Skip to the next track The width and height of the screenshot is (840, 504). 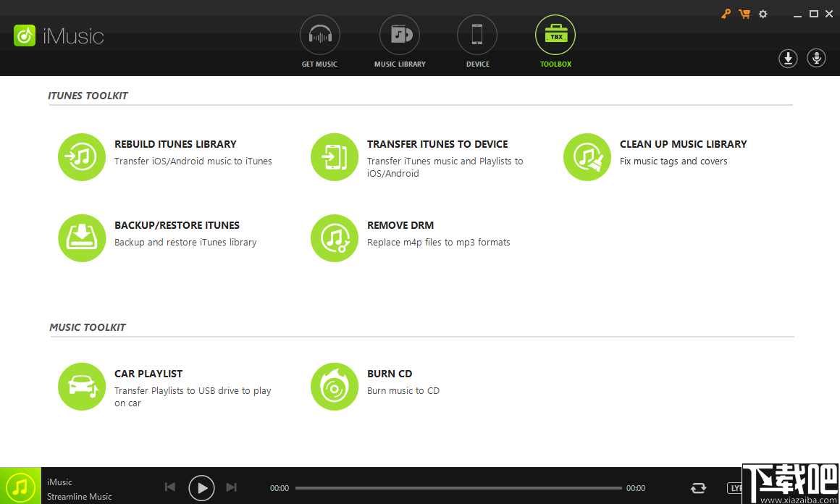click(x=232, y=487)
